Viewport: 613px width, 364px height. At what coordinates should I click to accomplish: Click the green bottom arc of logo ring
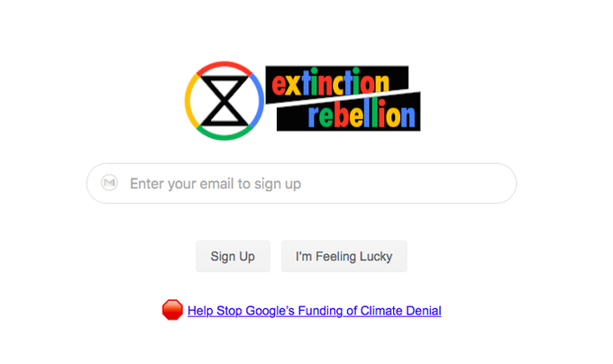tap(224, 136)
